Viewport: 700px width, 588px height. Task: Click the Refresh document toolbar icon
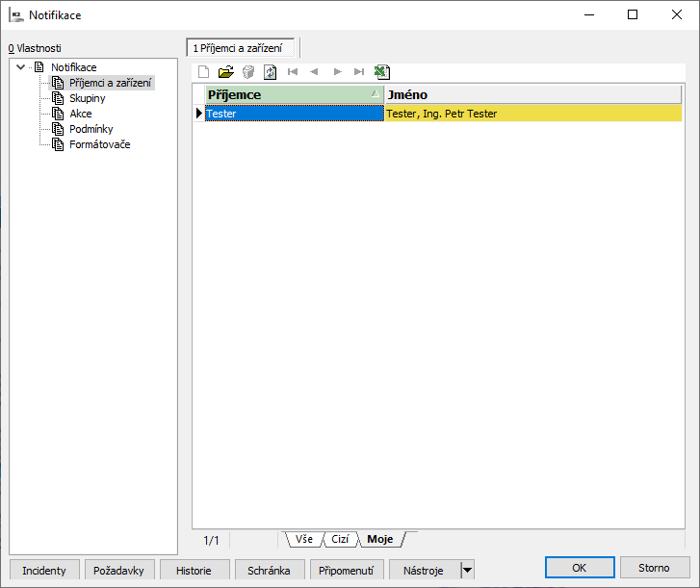pyautogui.click(x=271, y=72)
